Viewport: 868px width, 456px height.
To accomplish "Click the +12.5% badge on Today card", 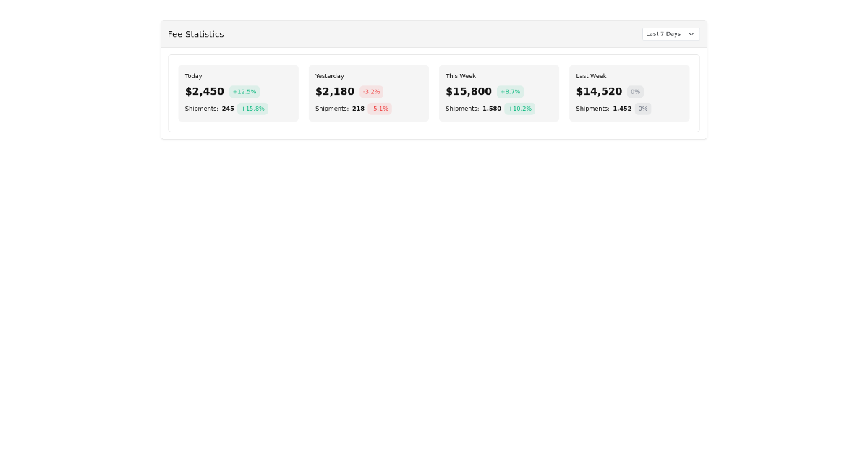I will (x=244, y=92).
